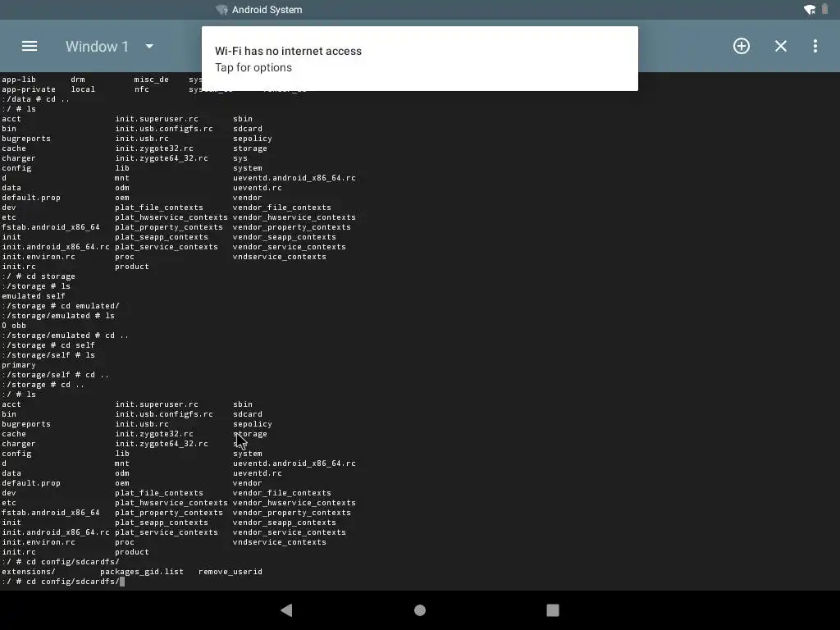
Task: Click the 'primary' output line
Action: coord(19,365)
